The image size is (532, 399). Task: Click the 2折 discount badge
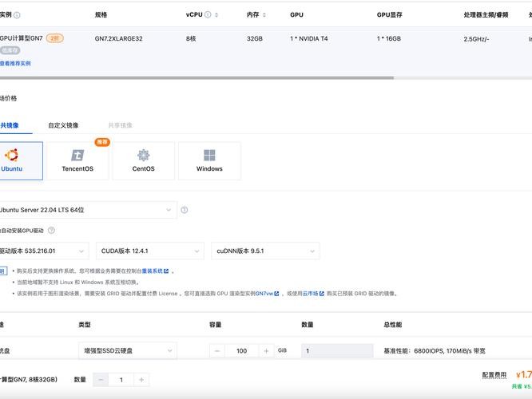pos(55,38)
